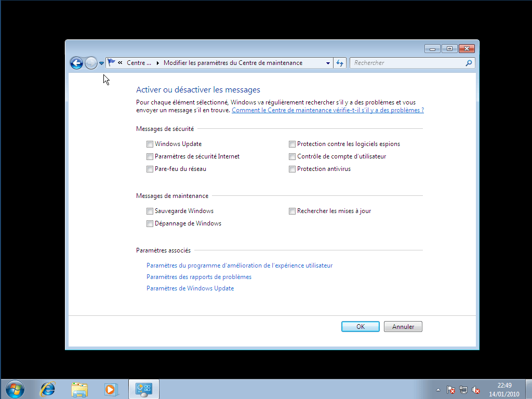Enable Rechercher les mises à jour checkbox
This screenshot has width=532, height=399.
(x=292, y=211)
